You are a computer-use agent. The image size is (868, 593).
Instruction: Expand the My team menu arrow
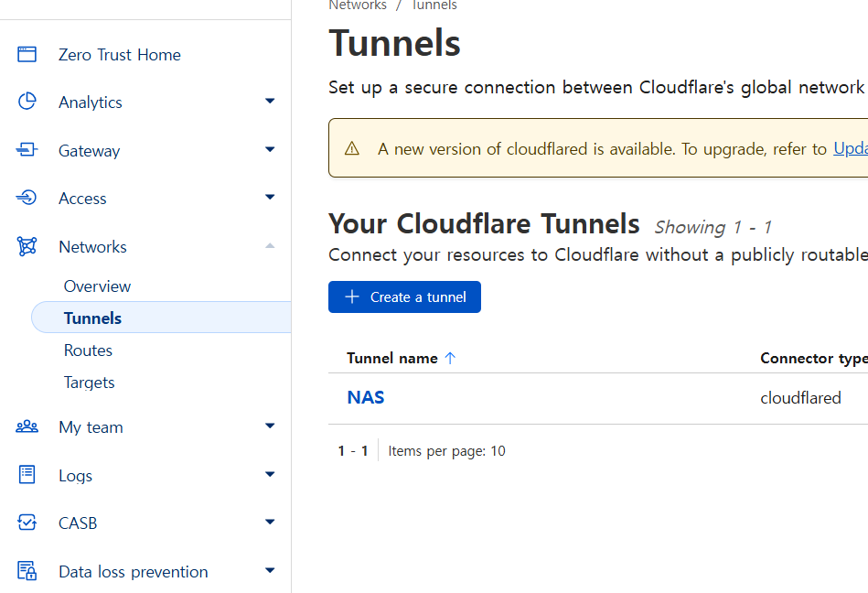tap(270, 426)
